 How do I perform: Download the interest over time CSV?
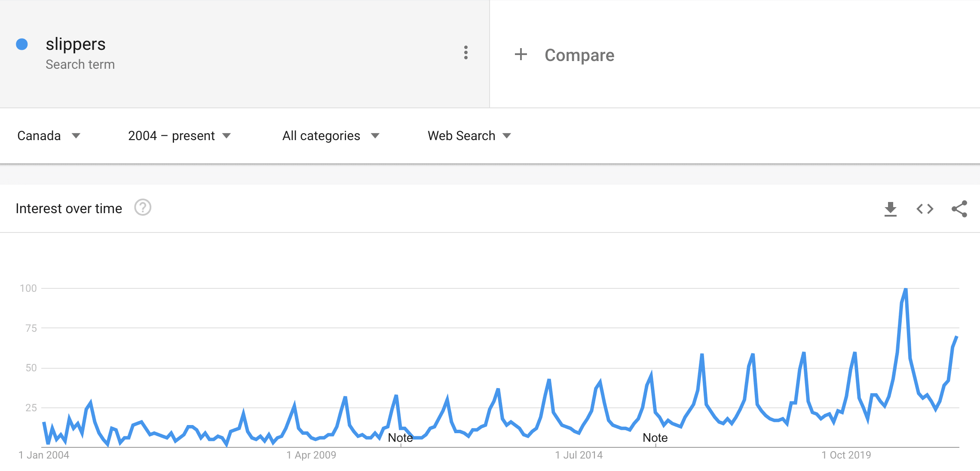[x=890, y=209]
